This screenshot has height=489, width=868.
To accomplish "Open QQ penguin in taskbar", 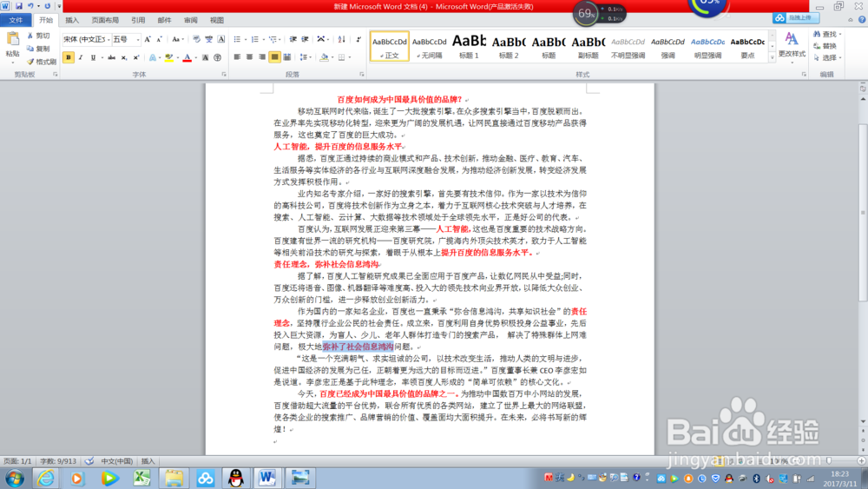I will [x=236, y=478].
